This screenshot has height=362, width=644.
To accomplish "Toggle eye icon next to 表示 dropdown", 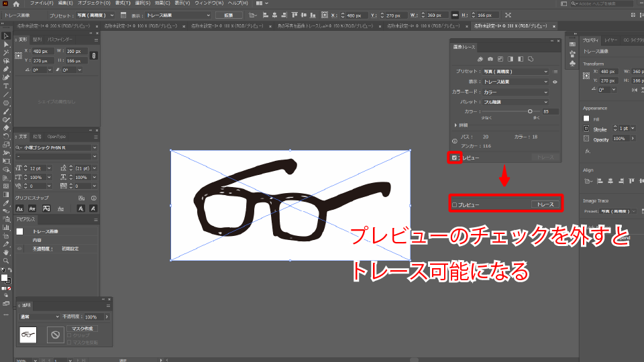I will tap(555, 82).
